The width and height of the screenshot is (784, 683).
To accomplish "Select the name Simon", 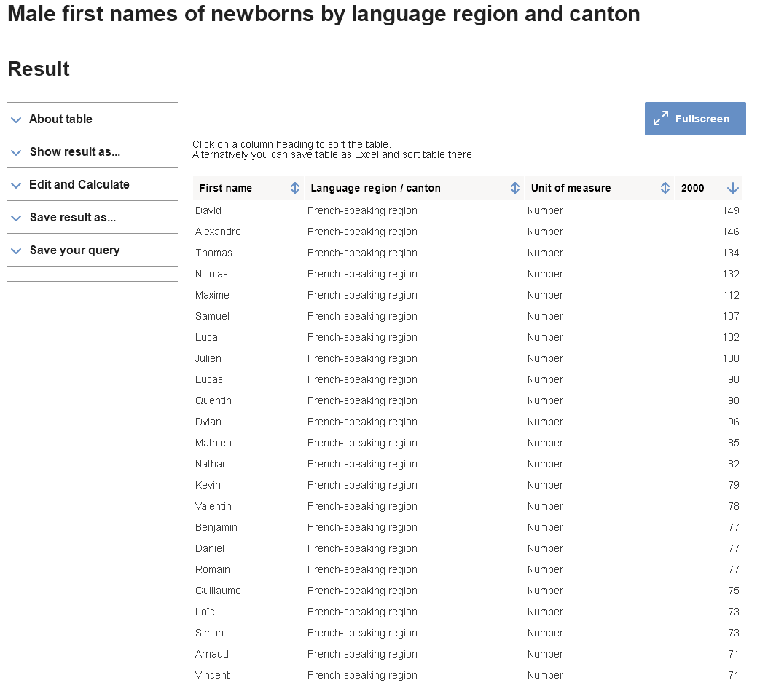I will pyautogui.click(x=209, y=633).
